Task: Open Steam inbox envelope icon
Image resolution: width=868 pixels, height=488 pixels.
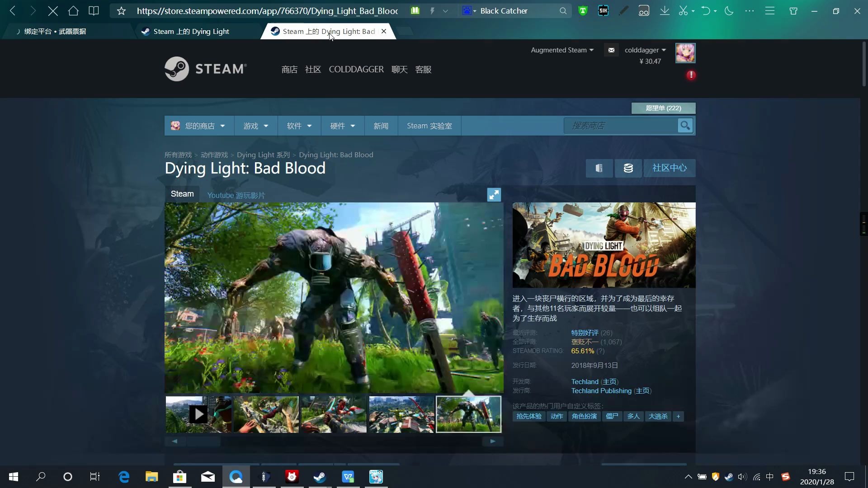Action: pos(611,50)
